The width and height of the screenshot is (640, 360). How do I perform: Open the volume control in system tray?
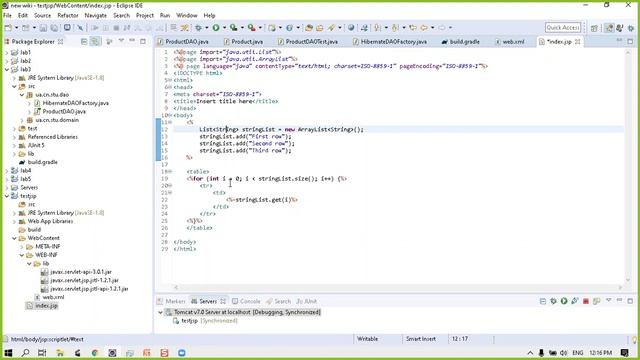pos(564,353)
